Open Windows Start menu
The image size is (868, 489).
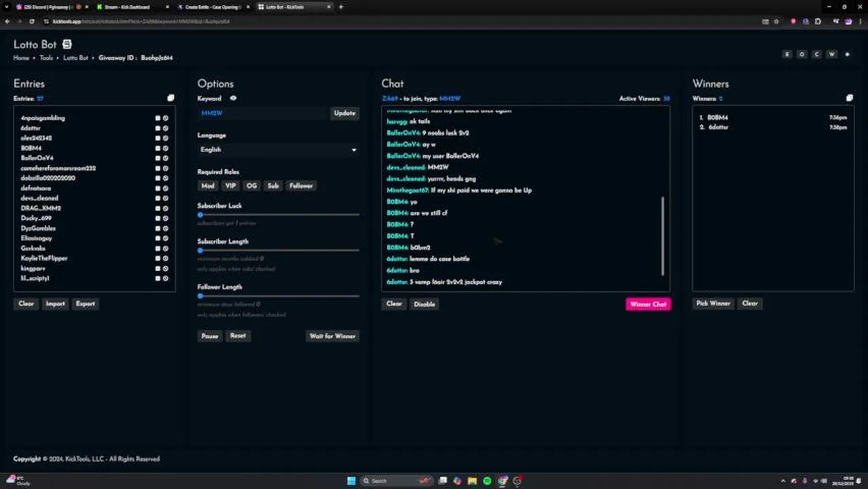tap(351, 481)
